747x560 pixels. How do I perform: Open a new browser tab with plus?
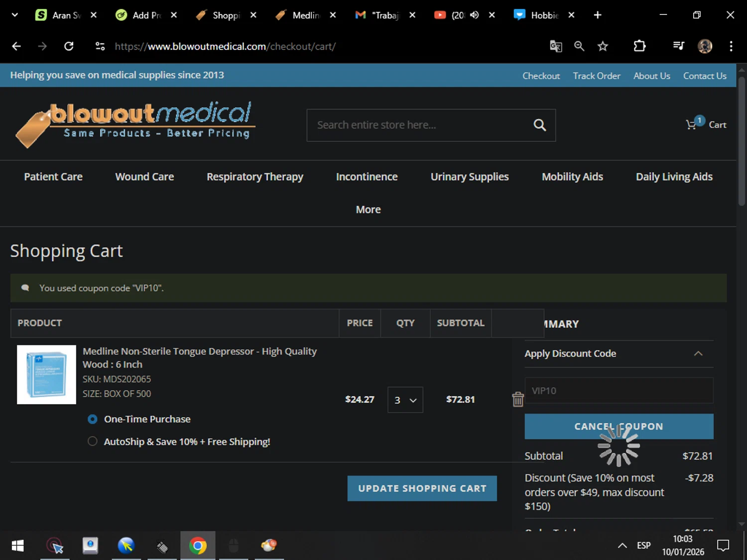click(x=598, y=15)
